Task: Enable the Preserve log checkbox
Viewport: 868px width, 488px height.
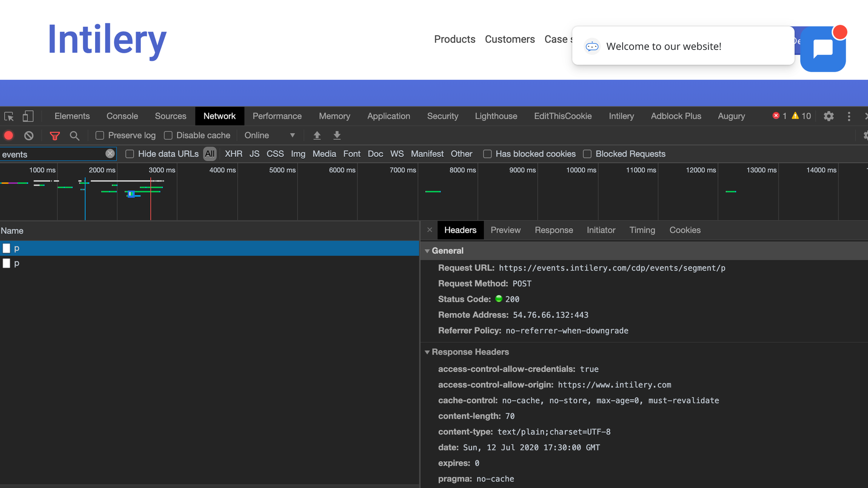Action: click(100, 135)
